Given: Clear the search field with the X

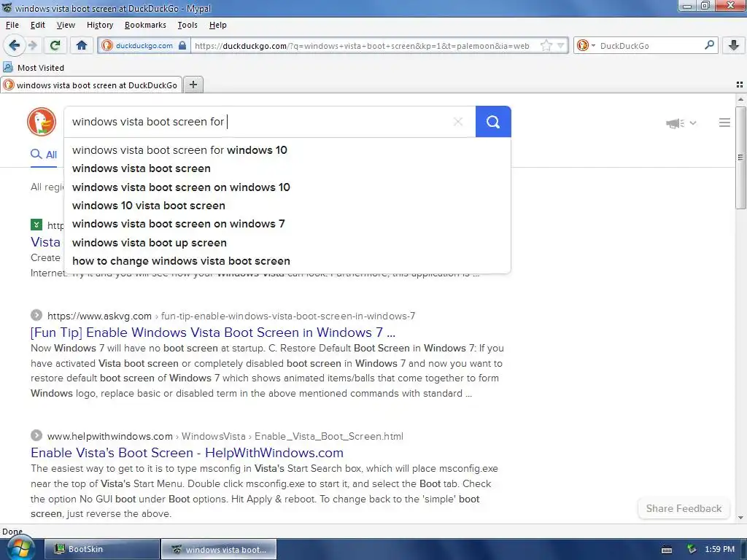Looking at the screenshot, I should (x=458, y=122).
